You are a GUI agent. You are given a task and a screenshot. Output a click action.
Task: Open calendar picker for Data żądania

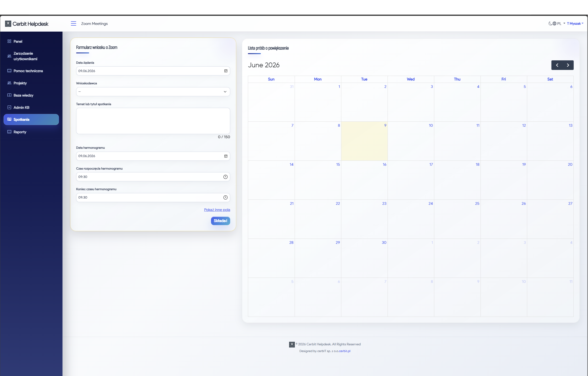tap(226, 71)
